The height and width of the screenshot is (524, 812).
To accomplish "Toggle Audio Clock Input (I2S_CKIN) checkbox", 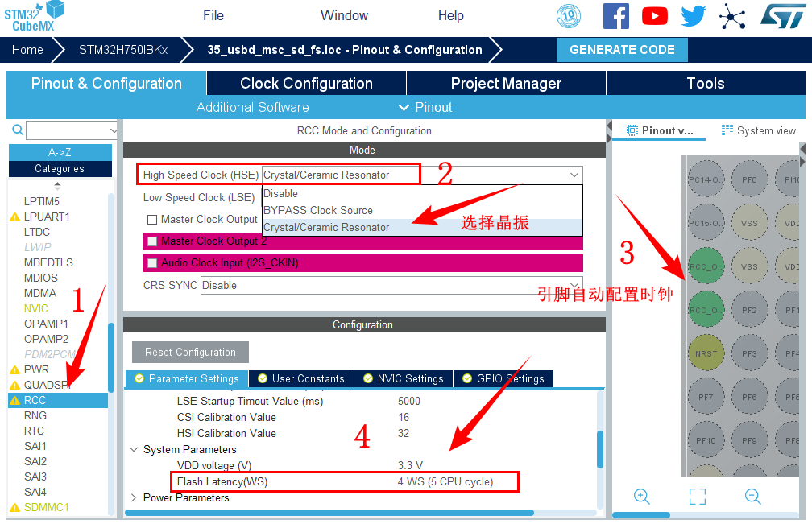I will (152, 263).
